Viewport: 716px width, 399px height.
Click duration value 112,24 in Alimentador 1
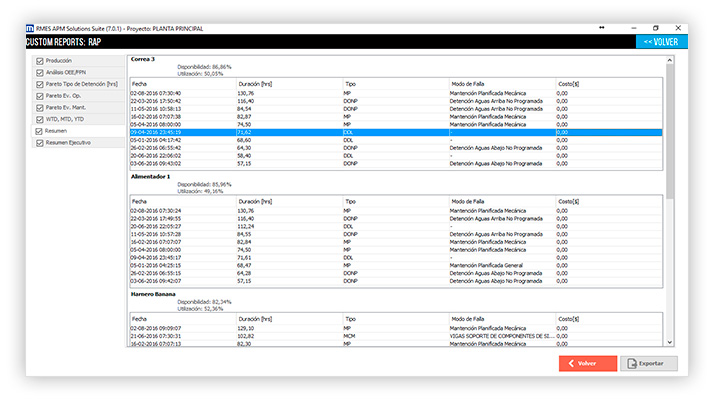(246, 226)
